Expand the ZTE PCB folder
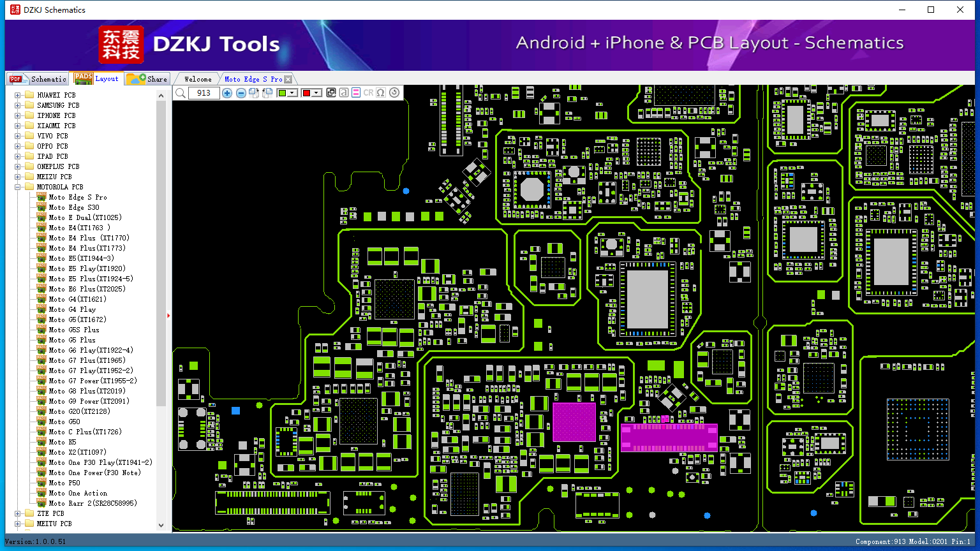This screenshot has width=980, height=551. (18, 513)
